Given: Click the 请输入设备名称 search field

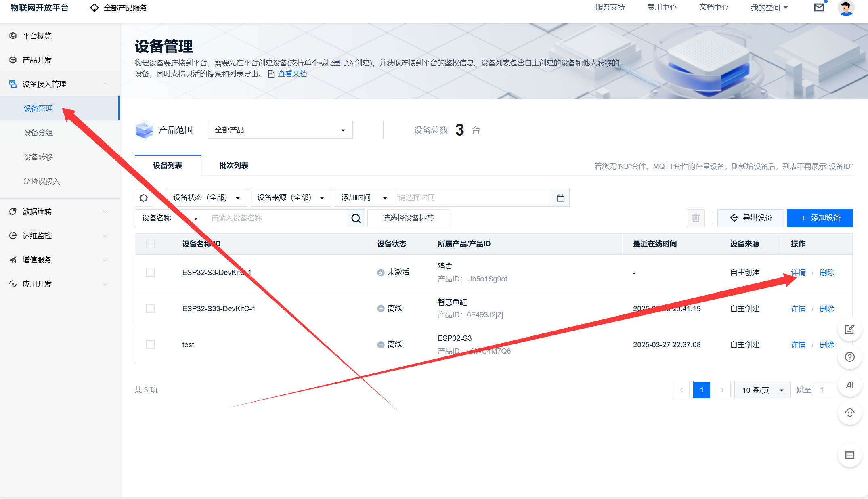Looking at the screenshot, I should coord(276,218).
